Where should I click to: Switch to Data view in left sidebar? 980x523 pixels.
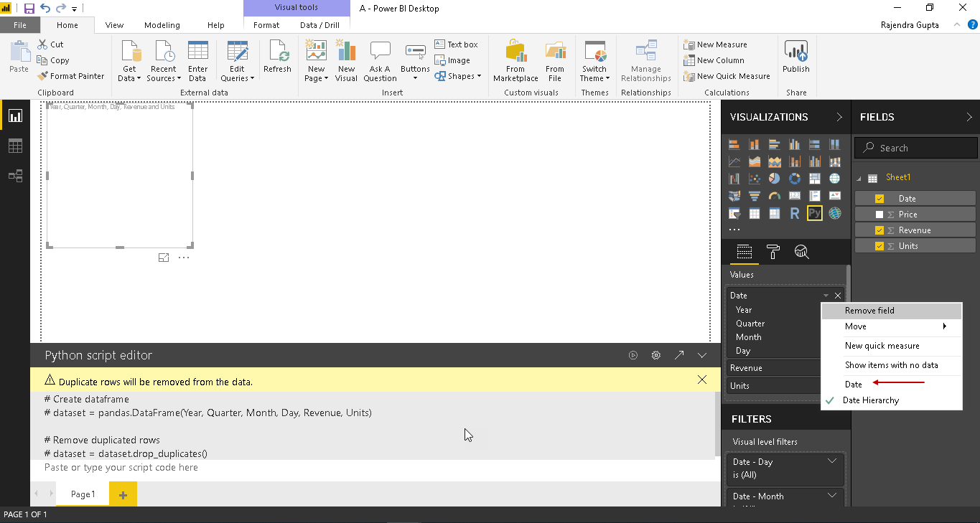15,146
